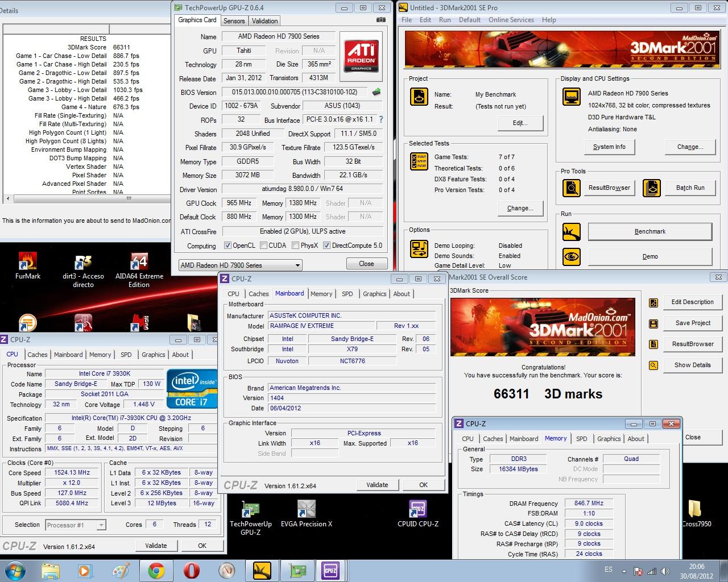Click the Options settings icon in 3DMark

[419, 249]
